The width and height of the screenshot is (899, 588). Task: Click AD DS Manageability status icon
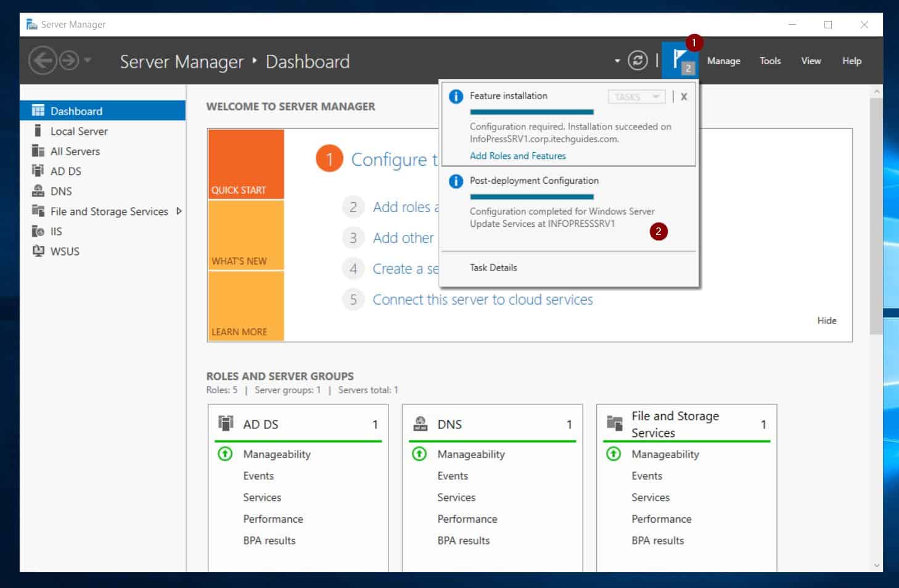point(225,454)
